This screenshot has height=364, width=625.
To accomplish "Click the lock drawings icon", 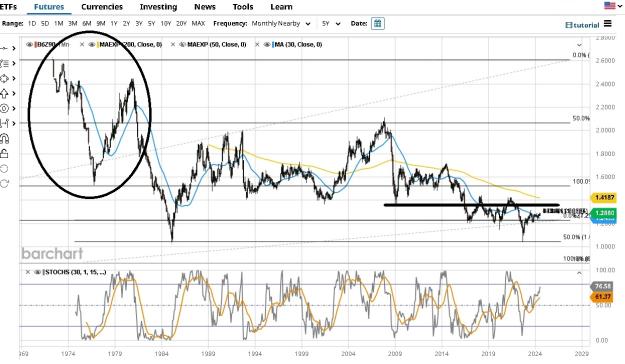I will click(4, 153).
